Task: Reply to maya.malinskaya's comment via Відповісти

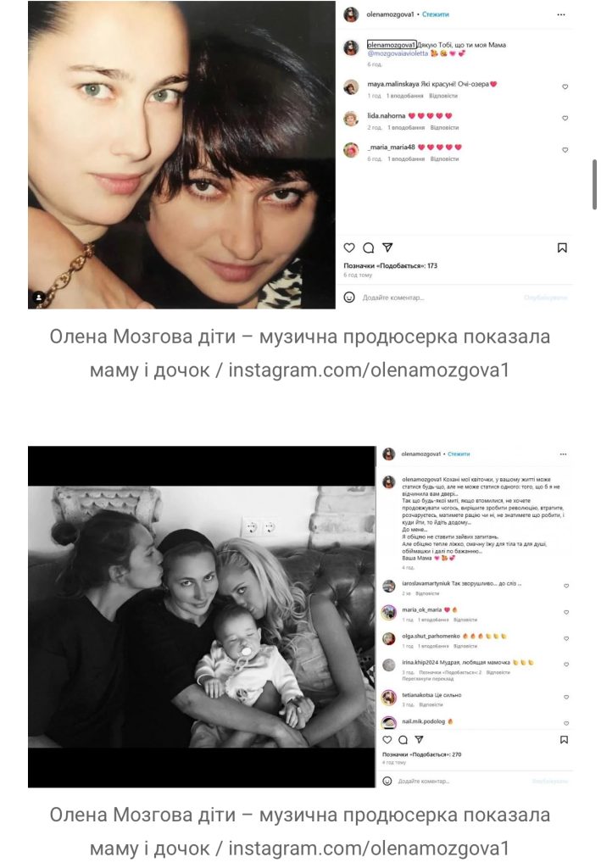Action: [443, 96]
